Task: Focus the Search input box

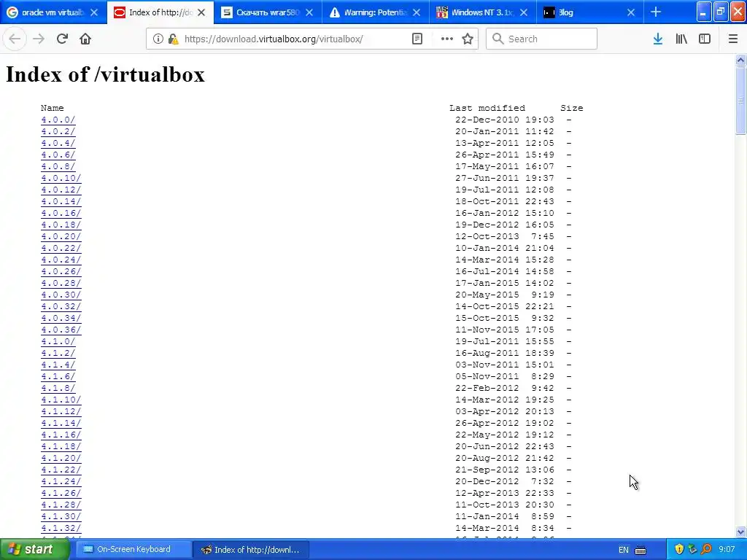Action: tap(541, 39)
